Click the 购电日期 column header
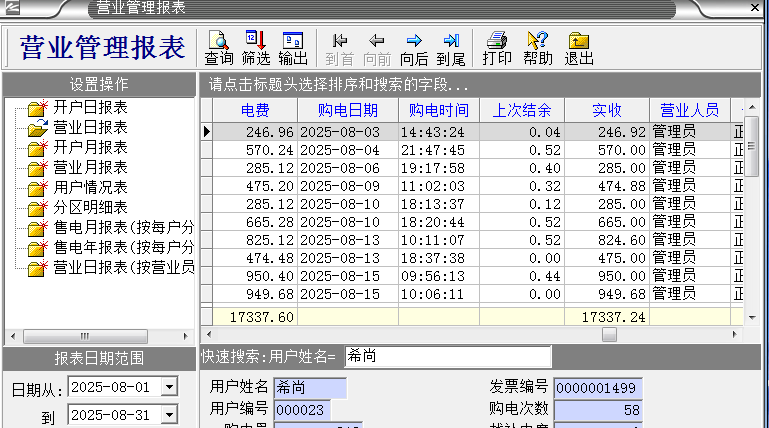Image resolution: width=769 pixels, height=428 pixels. click(347, 110)
